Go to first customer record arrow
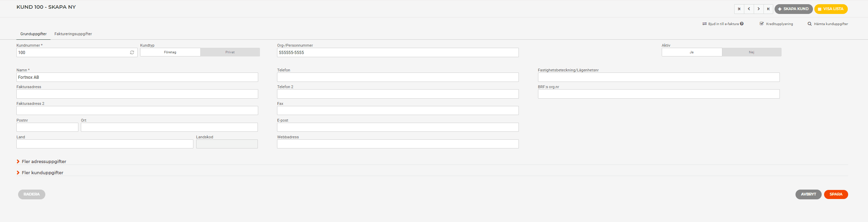This screenshot has height=222, width=868. point(739,9)
